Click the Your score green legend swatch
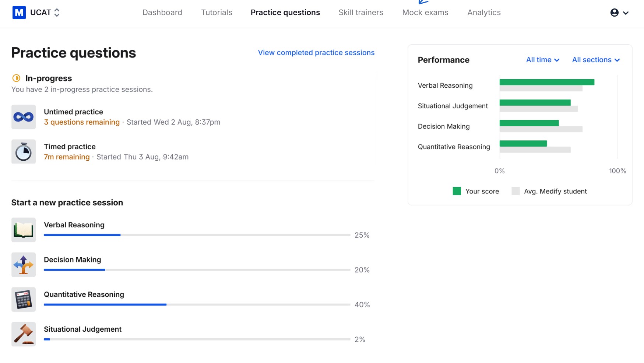The height and width of the screenshot is (363, 644). 457,191
